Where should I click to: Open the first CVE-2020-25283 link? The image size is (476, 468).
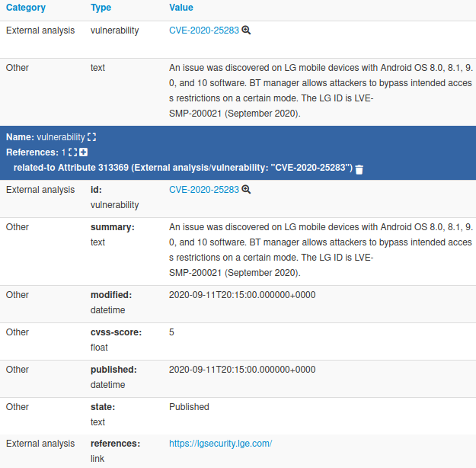(x=203, y=30)
